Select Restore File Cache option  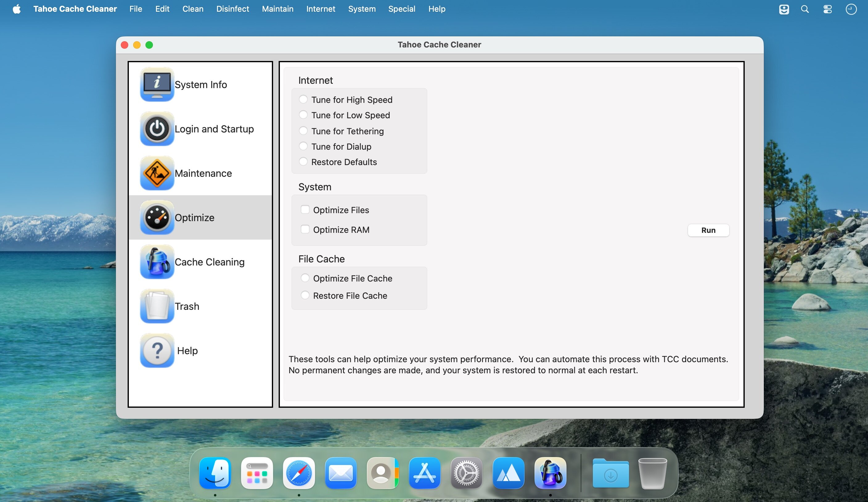(x=305, y=295)
